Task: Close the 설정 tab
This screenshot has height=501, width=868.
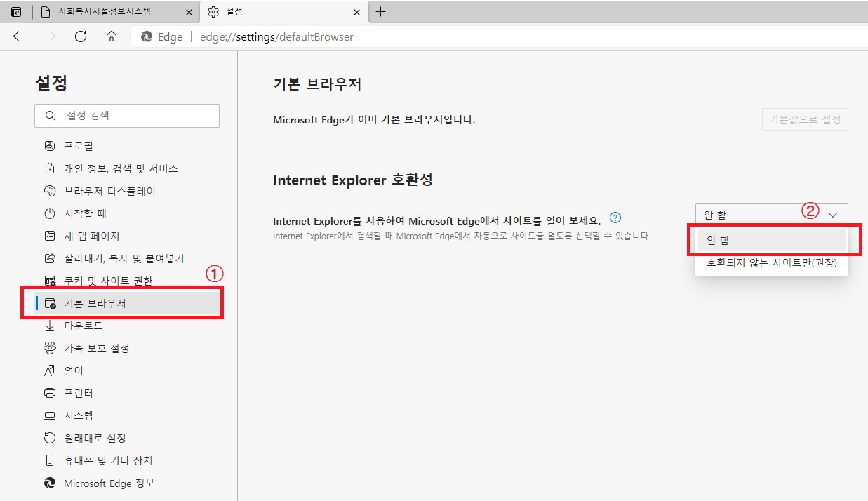Action: pos(356,12)
